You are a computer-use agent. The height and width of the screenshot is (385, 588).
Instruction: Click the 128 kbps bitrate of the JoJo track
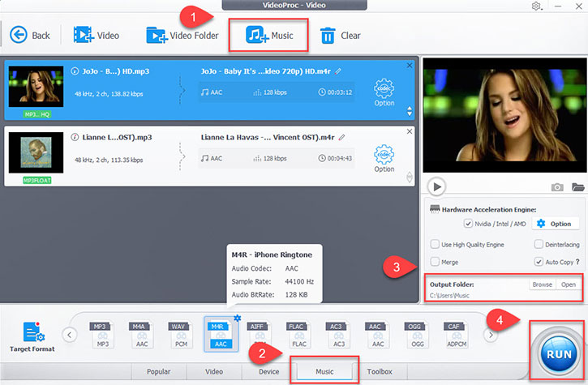pos(270,92)
